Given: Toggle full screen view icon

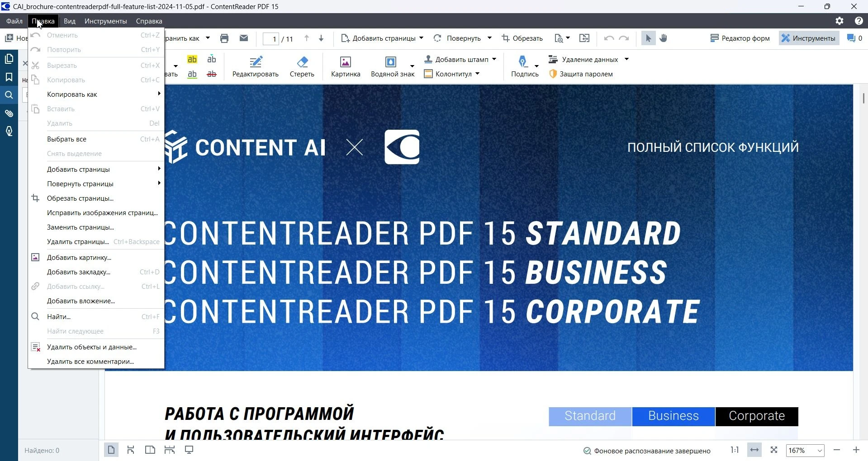Looking at the screenshot, I should click(x=189, y=450).
